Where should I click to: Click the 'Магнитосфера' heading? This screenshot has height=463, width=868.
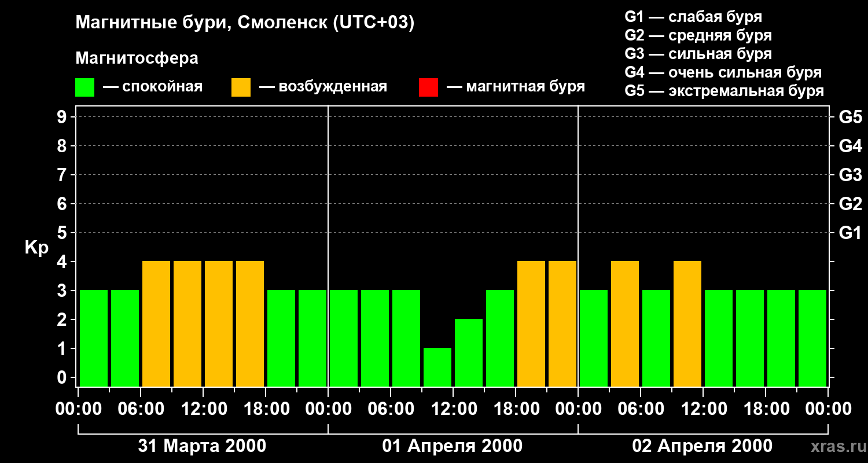pos(137,58)
